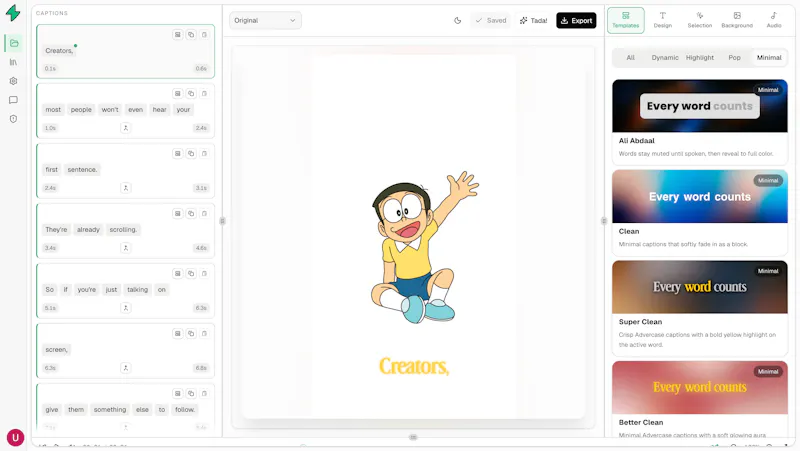Duplicate the "They're already scrolling." caption
The height and width of the screenshot is (451, 800).
tap(191, 213)
